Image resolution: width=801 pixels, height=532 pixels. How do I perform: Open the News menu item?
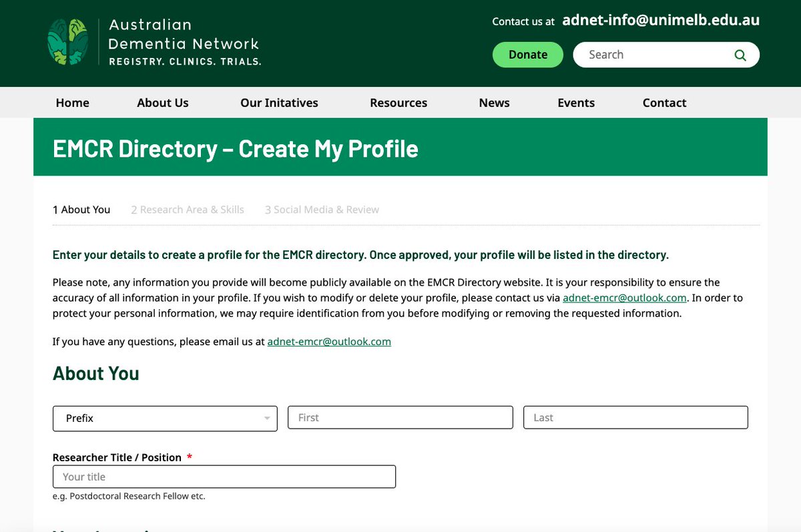[x=494, y=103]
